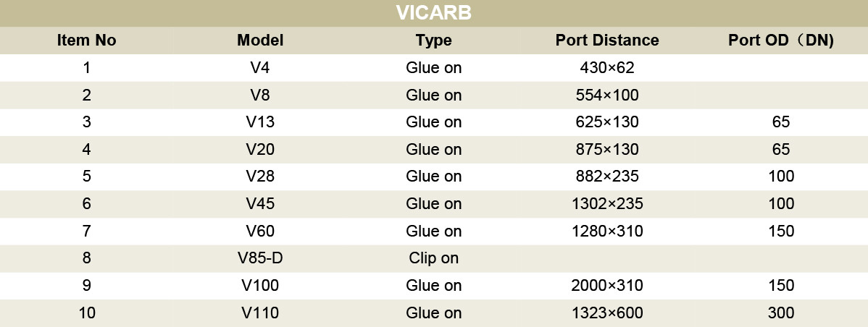
Task: Select the 875×130 port distance cell
Action: (x=607, y=149)
